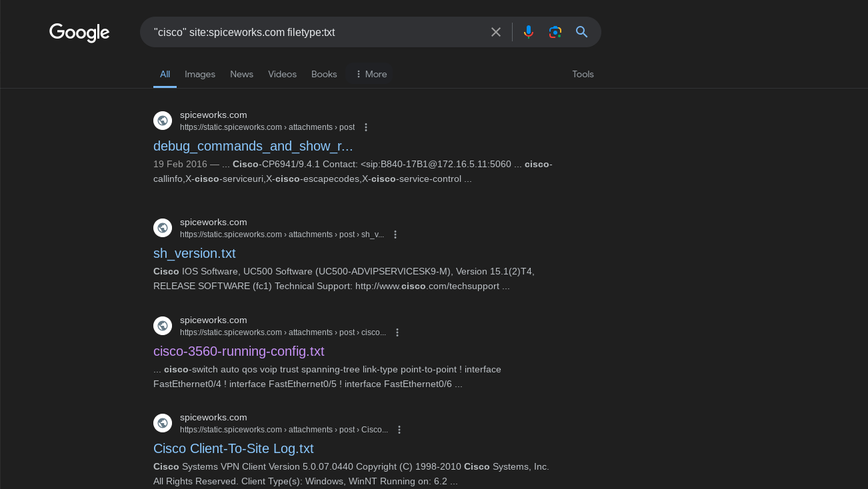Screen dimensions: 868x489
Task: Open the three-dot menu for sh_version.txt result
Action: (x=395, y=235)
